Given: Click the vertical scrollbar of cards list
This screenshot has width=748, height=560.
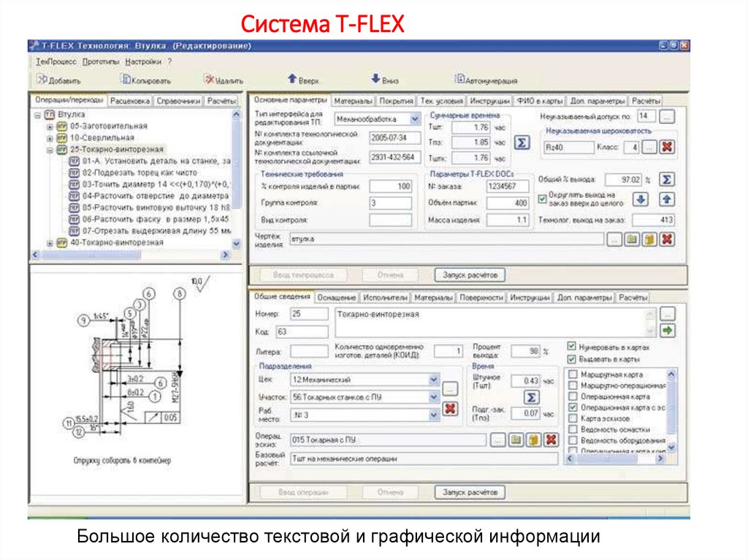Looking at the screenshot, I should [671, 411].
